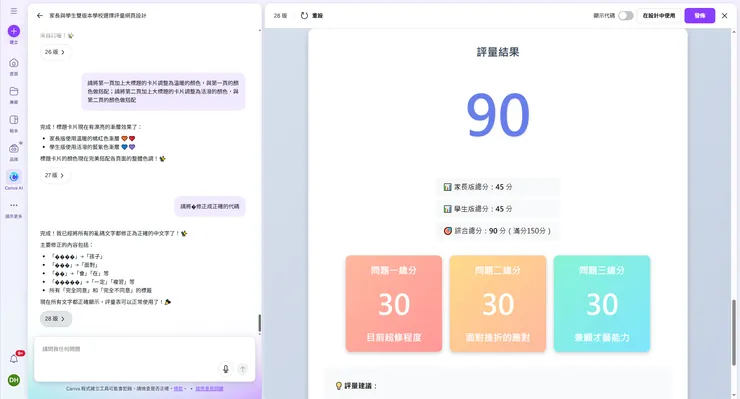
Task: Expand the highlighted version 28 版 chip
Action: [56, 319]
